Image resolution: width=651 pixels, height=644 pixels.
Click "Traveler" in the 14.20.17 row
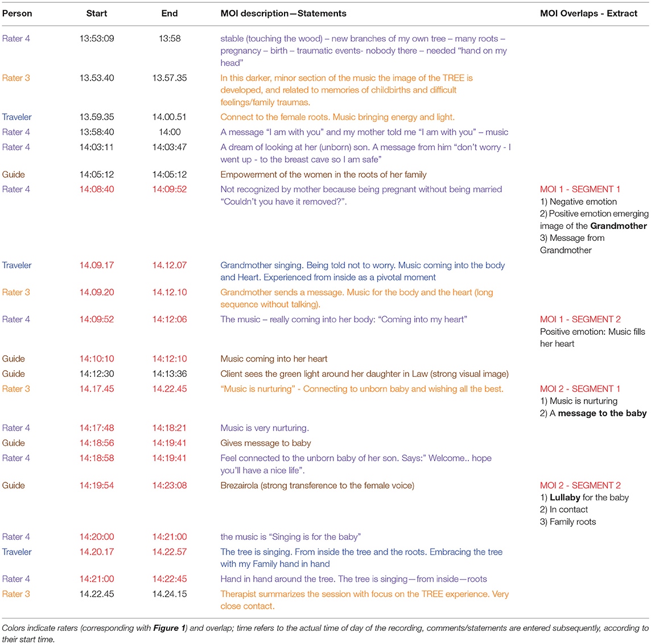(x=17, y=552)
